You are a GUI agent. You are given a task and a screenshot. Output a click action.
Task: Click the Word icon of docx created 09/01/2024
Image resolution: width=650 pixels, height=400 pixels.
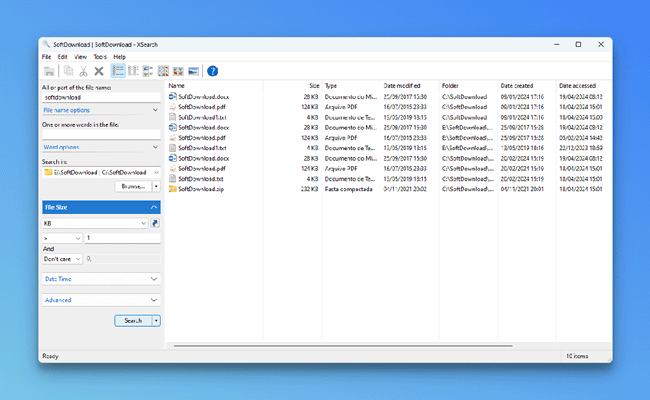click(172, 97)
